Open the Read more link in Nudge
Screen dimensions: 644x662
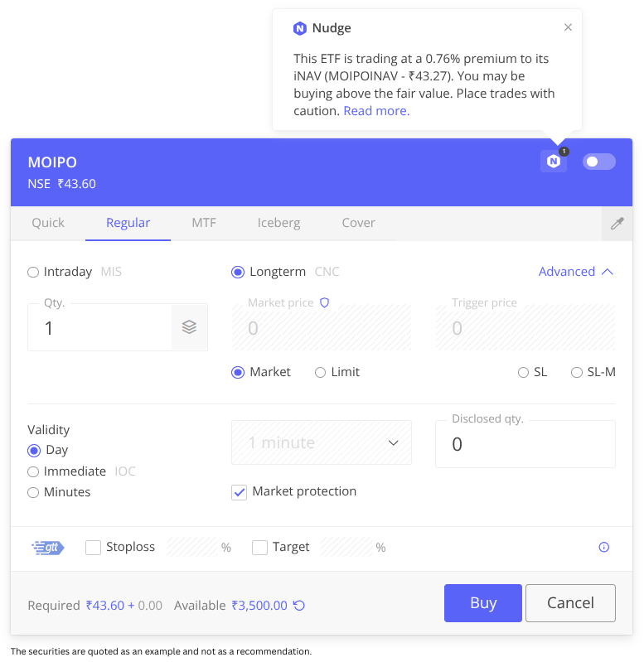[x=376, y=111]
